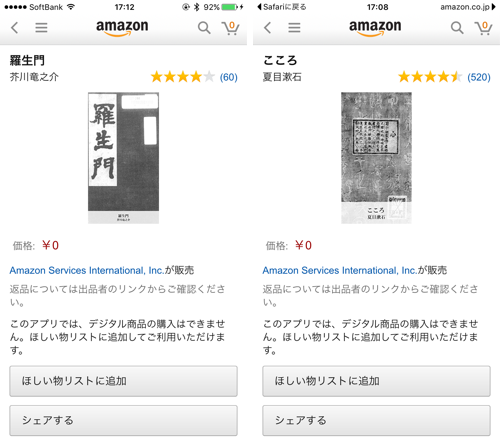Tap Amazon logo above 羅生門 title
Image resolution: width=500 pixels, height=439 pixels.
pos(122,28)
